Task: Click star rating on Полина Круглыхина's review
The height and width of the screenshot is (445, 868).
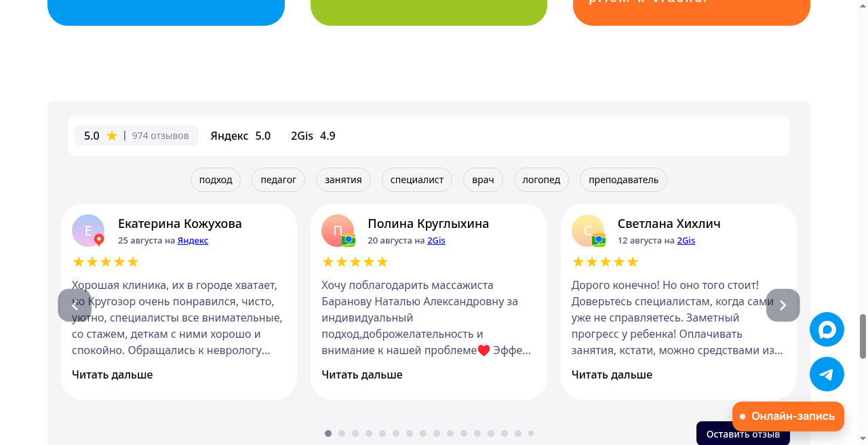Action: click(355, 262)
